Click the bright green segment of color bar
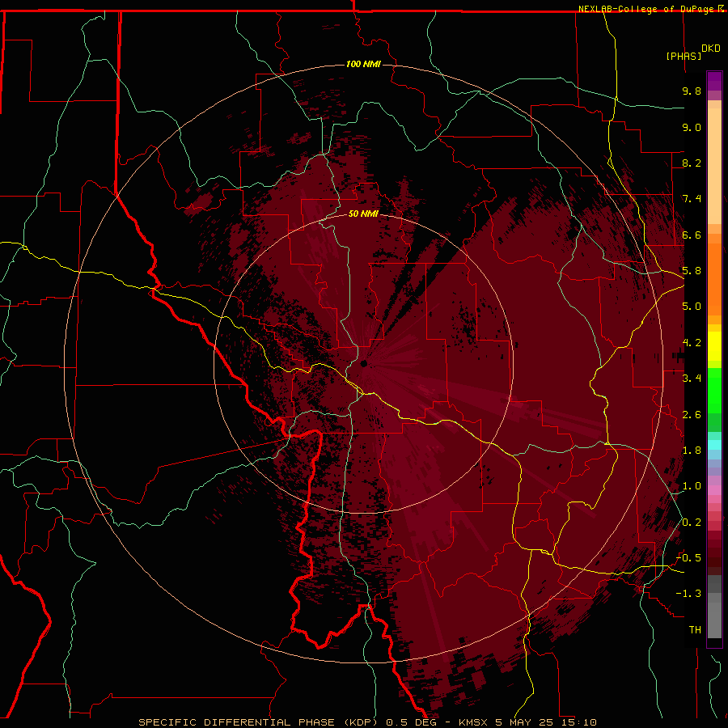 (714, 391)
